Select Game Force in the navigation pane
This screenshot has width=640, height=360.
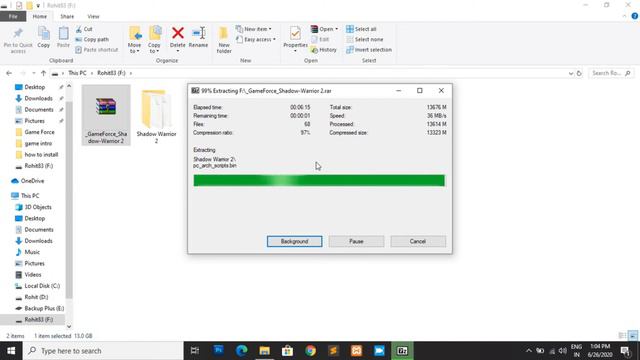coord(39,132)
